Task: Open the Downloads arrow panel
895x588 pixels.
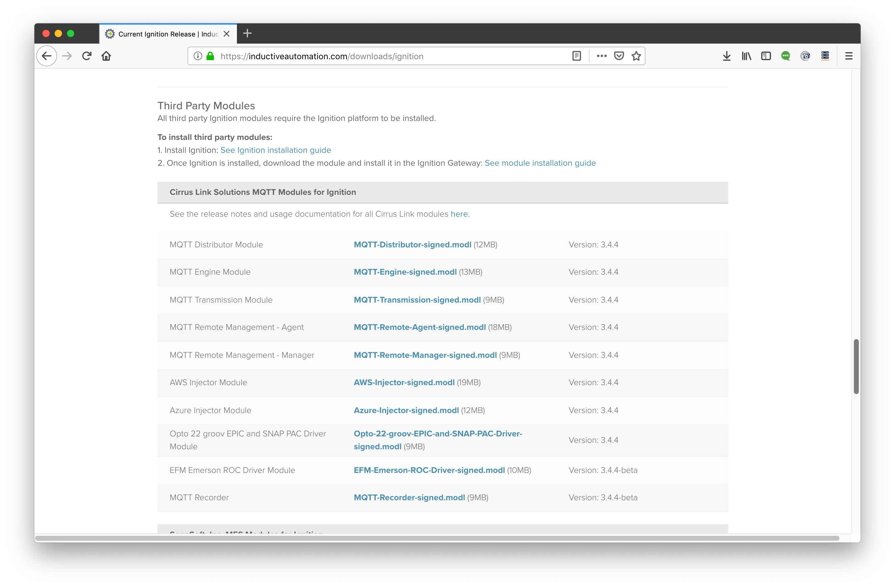Action: (x=726, y=56)
